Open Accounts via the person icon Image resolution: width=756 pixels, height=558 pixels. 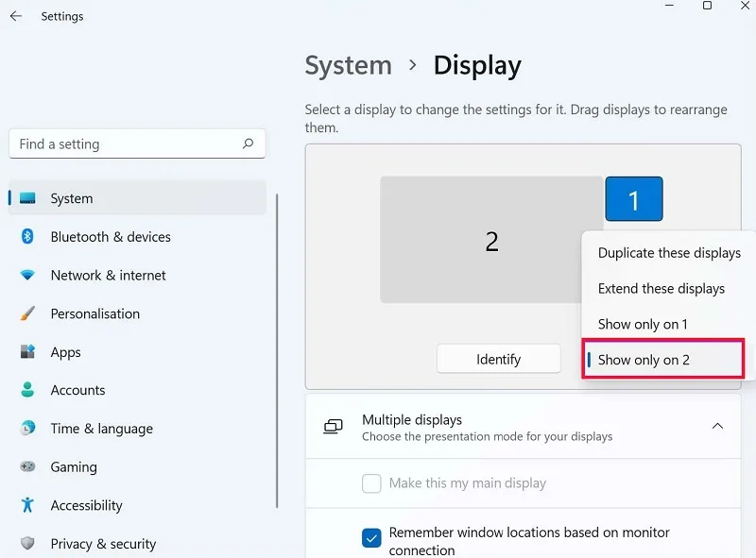pyautogui.click(x=27, y=389)
